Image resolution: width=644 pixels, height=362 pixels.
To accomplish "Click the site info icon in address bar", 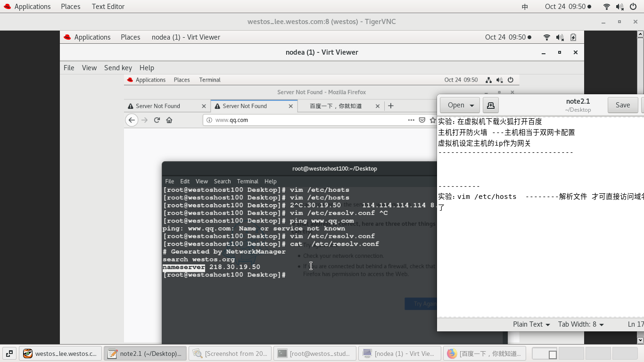I will (x=209, y=120).
